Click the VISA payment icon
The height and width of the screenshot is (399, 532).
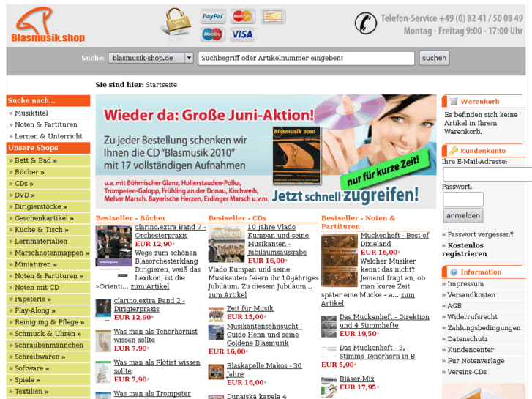(243, 34)
